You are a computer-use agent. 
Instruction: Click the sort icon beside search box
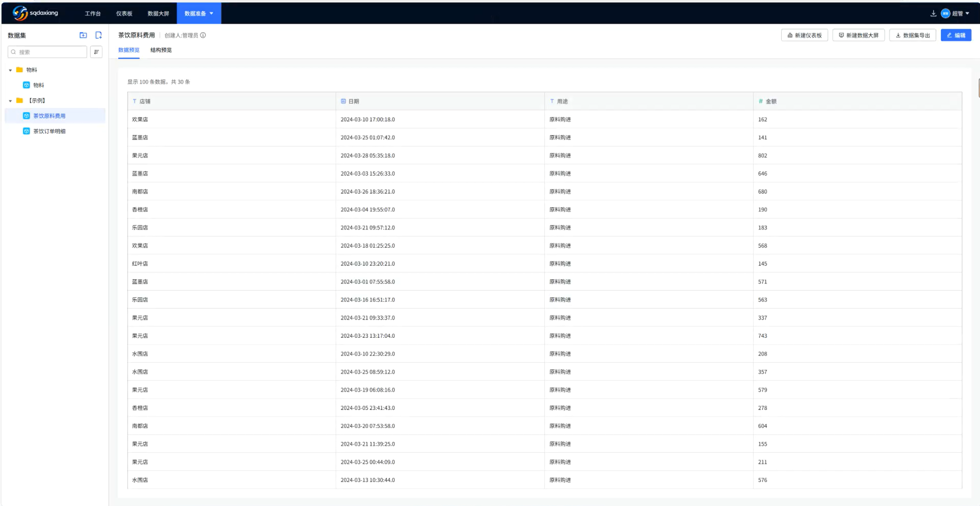pos(96,52)
